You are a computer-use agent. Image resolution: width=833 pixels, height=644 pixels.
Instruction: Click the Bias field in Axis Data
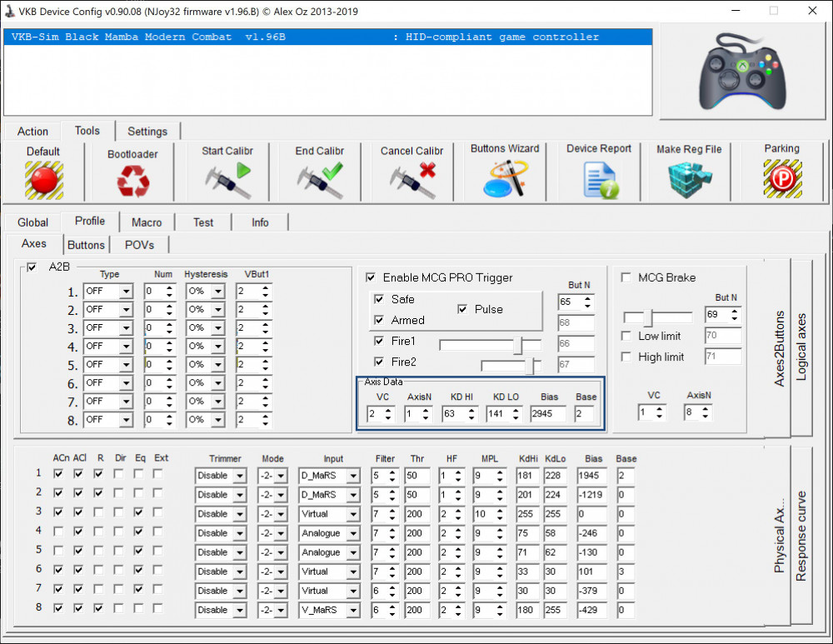pyautogui.click(x=548, y=414)
